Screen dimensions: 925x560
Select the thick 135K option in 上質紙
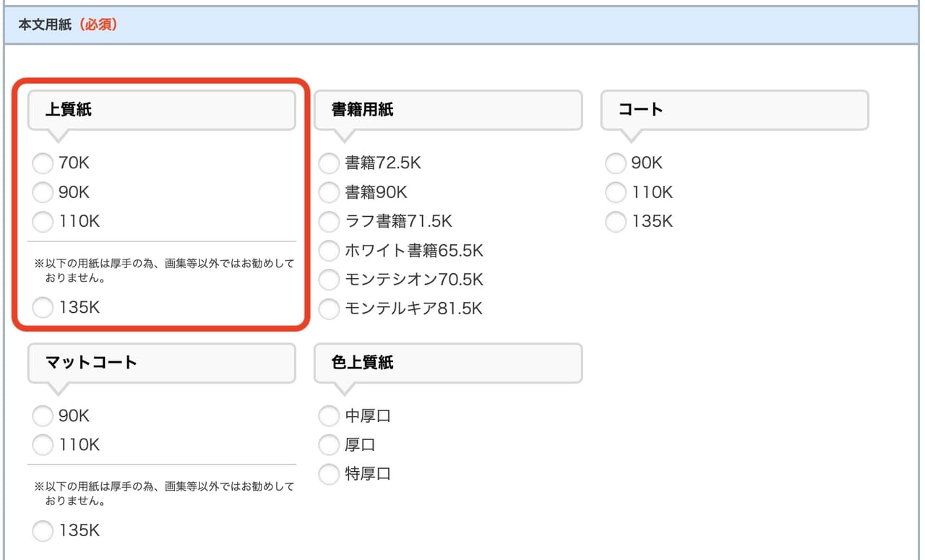(43, 308)
